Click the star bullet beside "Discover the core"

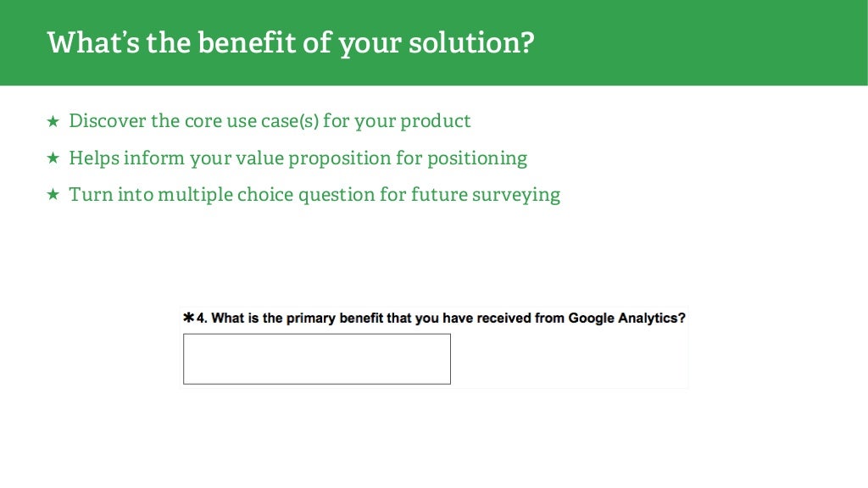(53, 120)
